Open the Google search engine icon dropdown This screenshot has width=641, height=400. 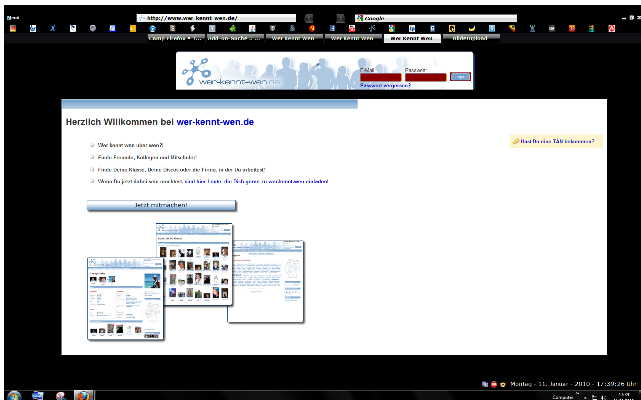click(359, 18)
